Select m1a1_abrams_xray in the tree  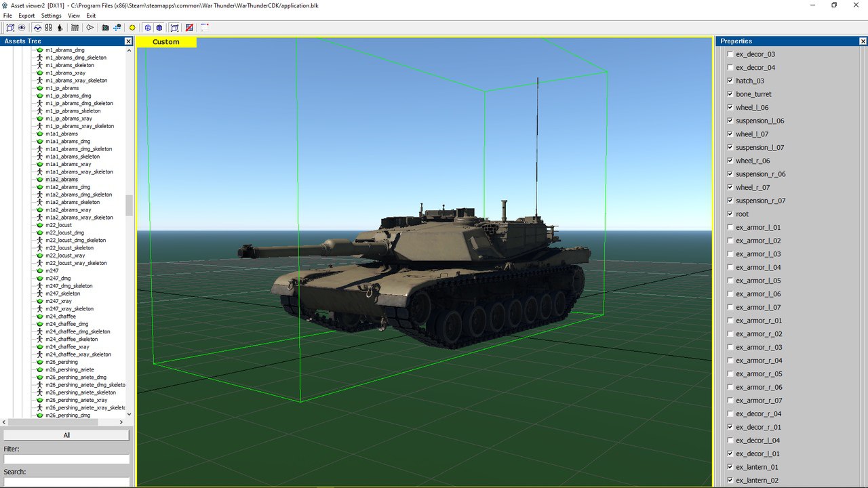coord(68,164)
